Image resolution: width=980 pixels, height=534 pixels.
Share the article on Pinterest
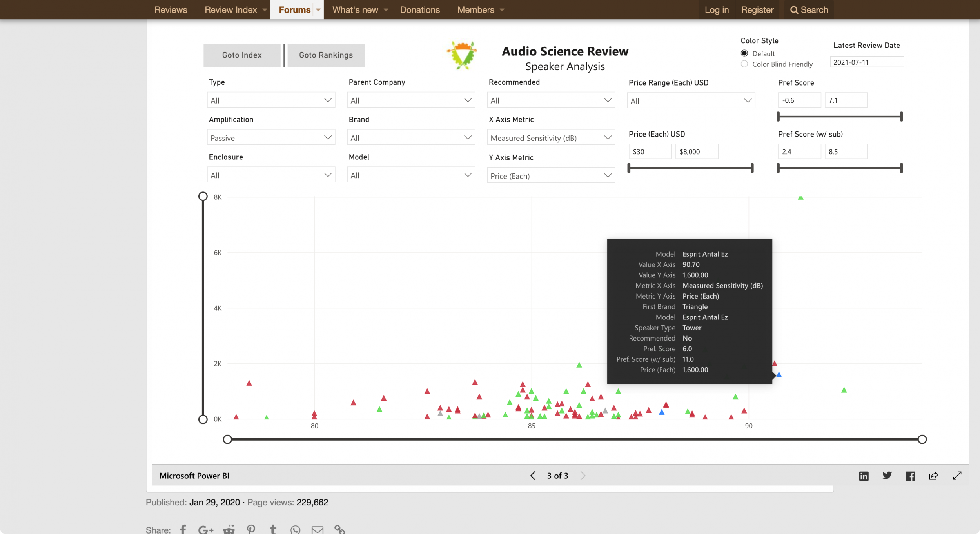pos(251,529)
